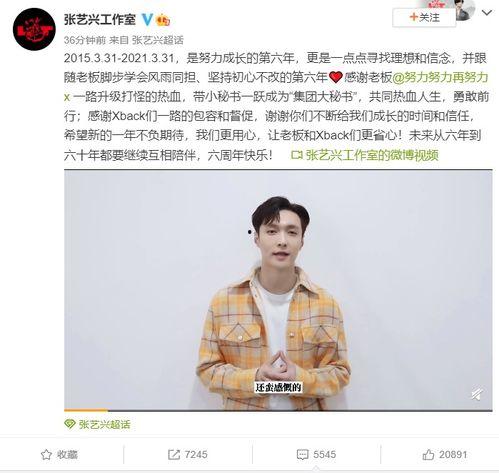
Task: Click the blue verified V badge
Action: (x=147, y=20)
